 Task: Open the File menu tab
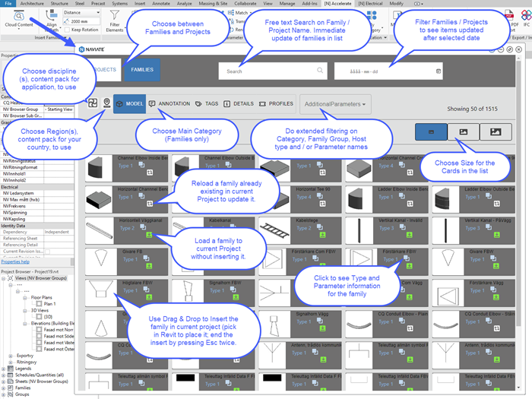(8, 3)
